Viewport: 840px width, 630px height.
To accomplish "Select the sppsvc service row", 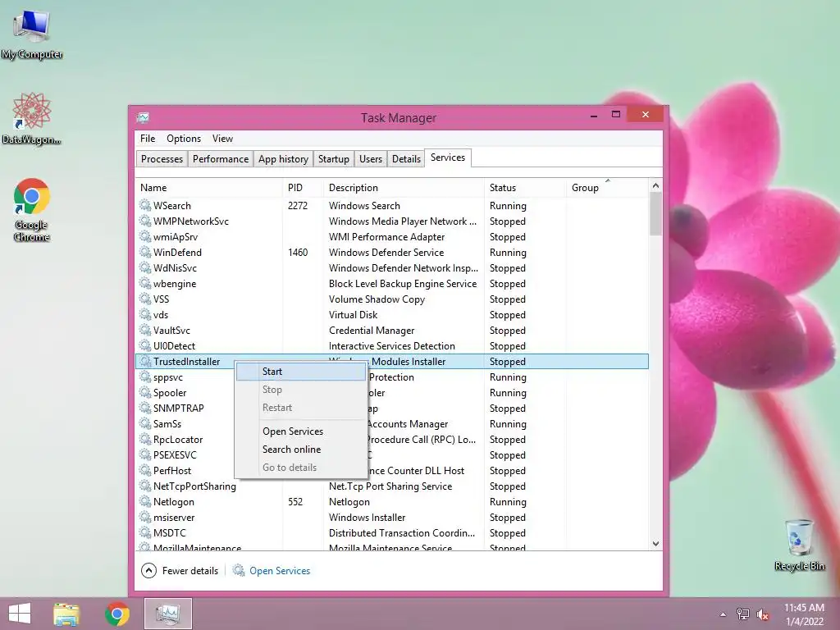I will pyautogui.click(x=392, y=377).
